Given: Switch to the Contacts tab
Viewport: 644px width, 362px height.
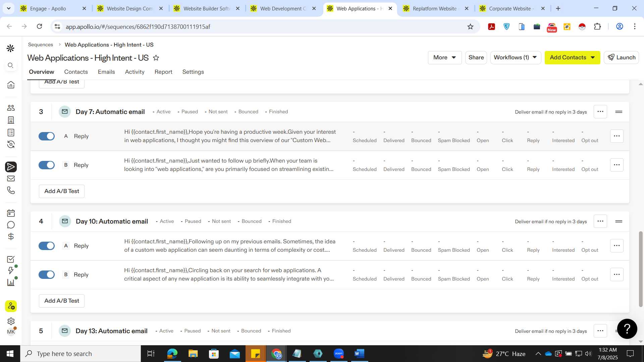Looking at the screenshot, I should [76, 72].
